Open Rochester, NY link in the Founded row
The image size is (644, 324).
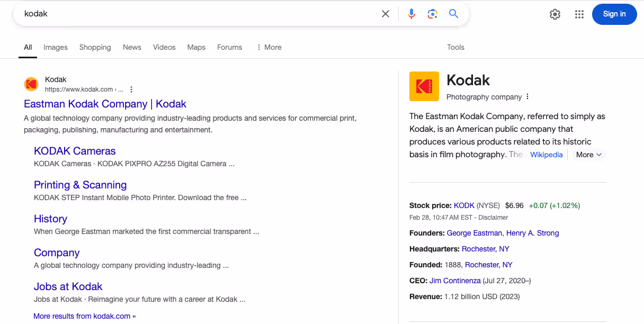coord(489,265)
